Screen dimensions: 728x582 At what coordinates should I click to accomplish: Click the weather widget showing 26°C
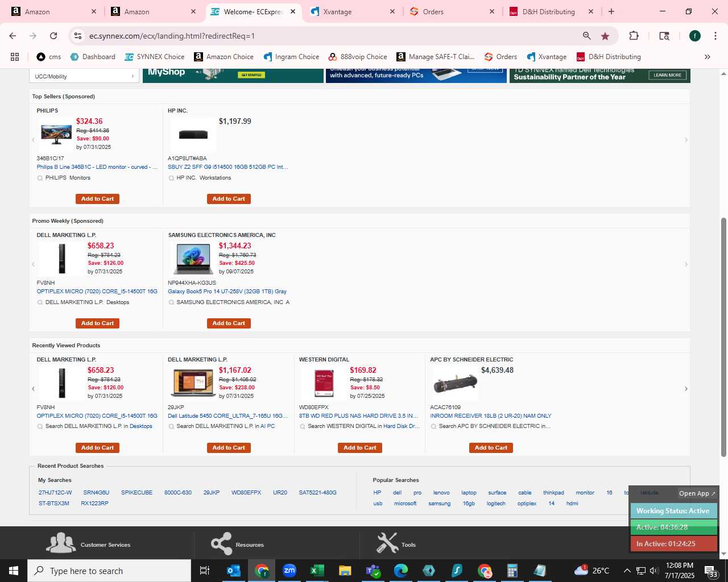[591, 571]
